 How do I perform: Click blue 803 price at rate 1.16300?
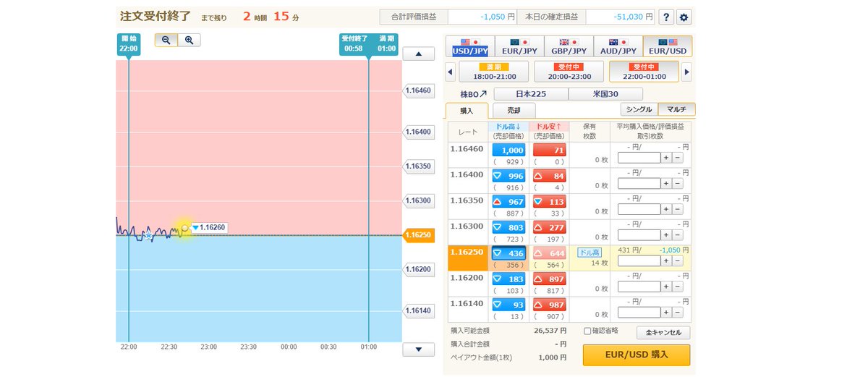pos(509,227)
